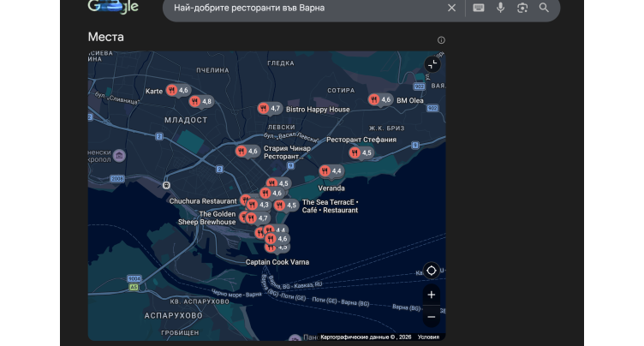Click the Karte map label
This screenshot has width=644, height=346.
(x=154, y=92)
